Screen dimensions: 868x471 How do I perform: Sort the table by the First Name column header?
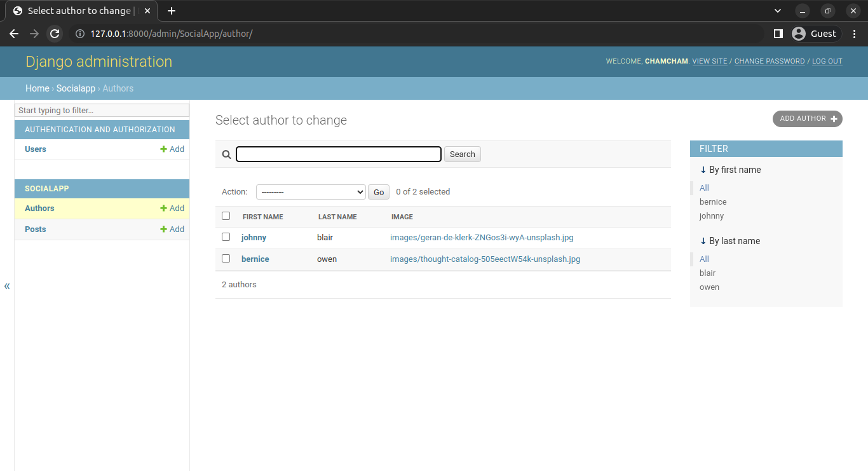263,217
